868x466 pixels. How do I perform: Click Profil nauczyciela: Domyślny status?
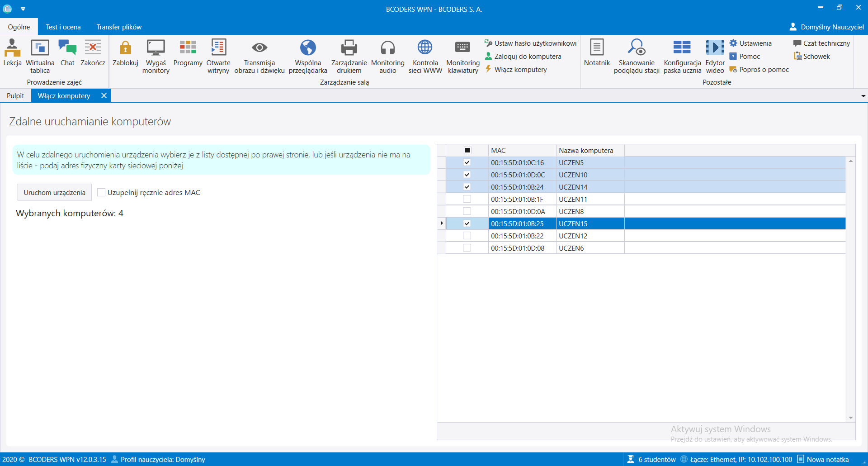(158, 459)
